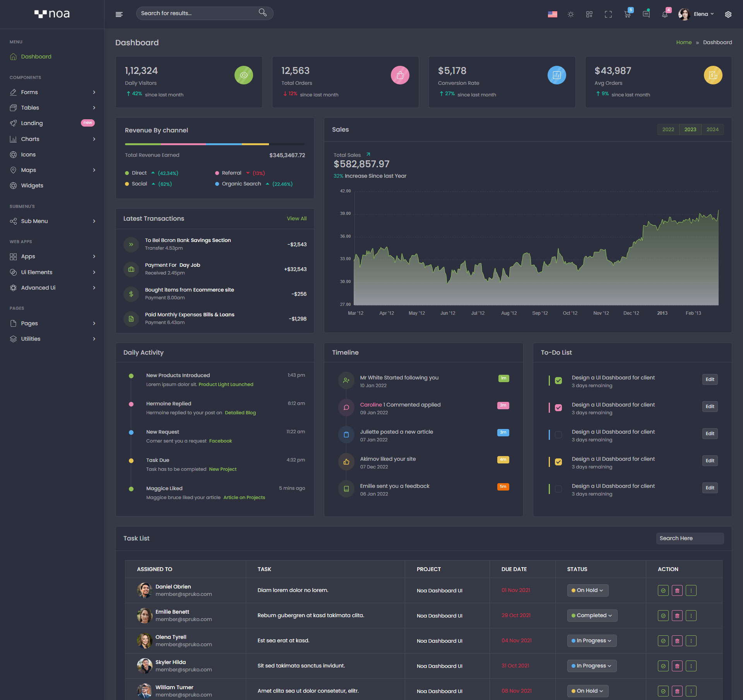Click the Search Here field in Task List
The width and height of the screenshot is (743, 700).
coord(690,539)
